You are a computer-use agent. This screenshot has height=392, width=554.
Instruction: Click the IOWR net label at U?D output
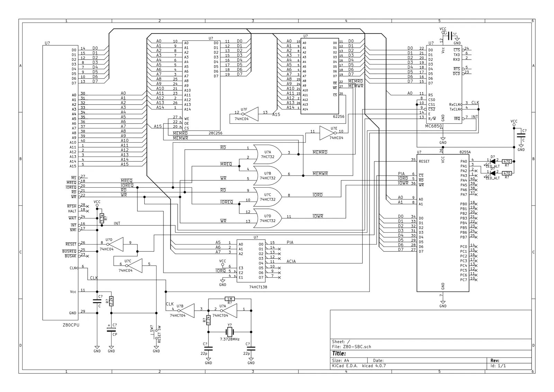(x=318, y=216)
